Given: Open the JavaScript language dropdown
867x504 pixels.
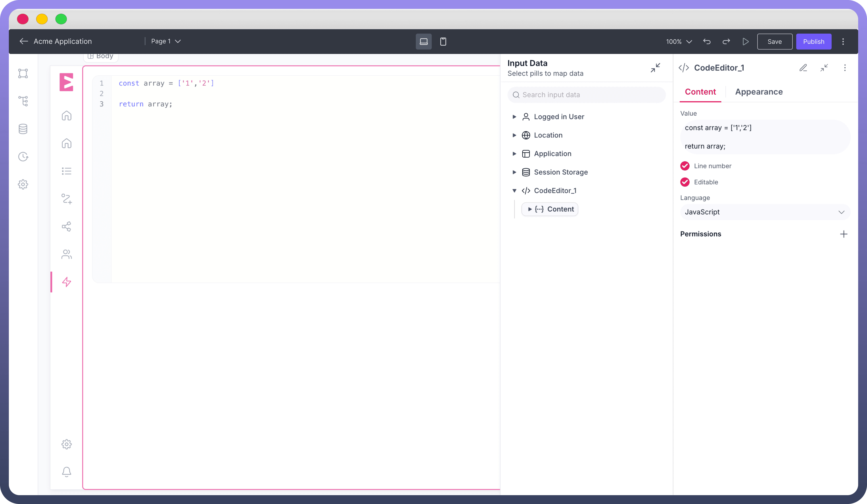Looking at the screenshot, I should tap(765, 212).
